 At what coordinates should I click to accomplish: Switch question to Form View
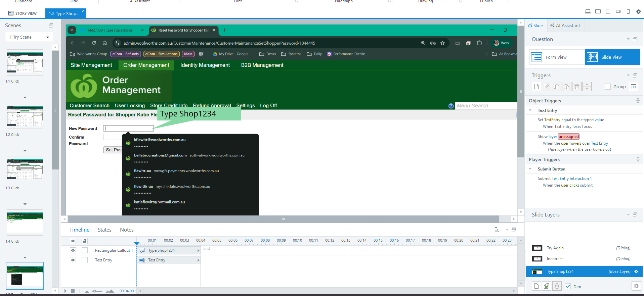coord(557,57)
